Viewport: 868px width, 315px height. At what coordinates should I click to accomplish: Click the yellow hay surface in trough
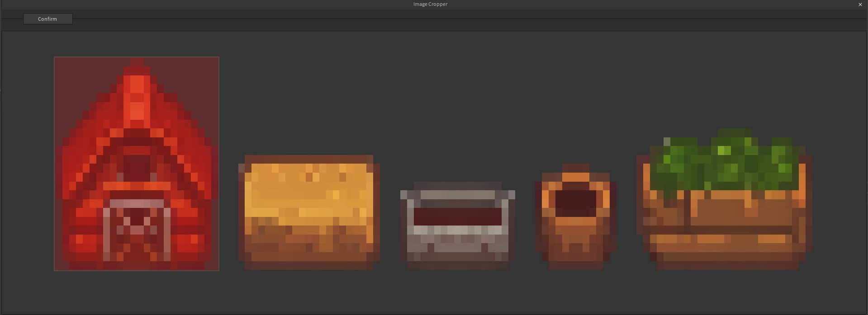[309, 190]
